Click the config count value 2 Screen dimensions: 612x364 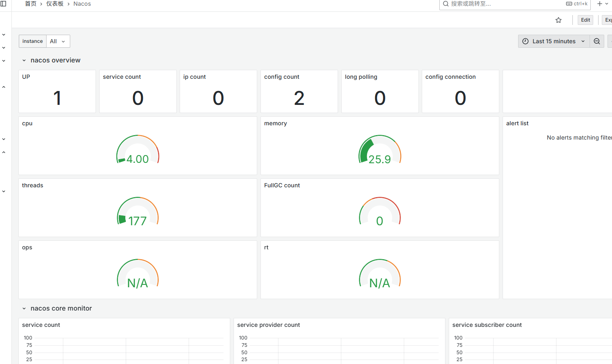coord(299,98)
